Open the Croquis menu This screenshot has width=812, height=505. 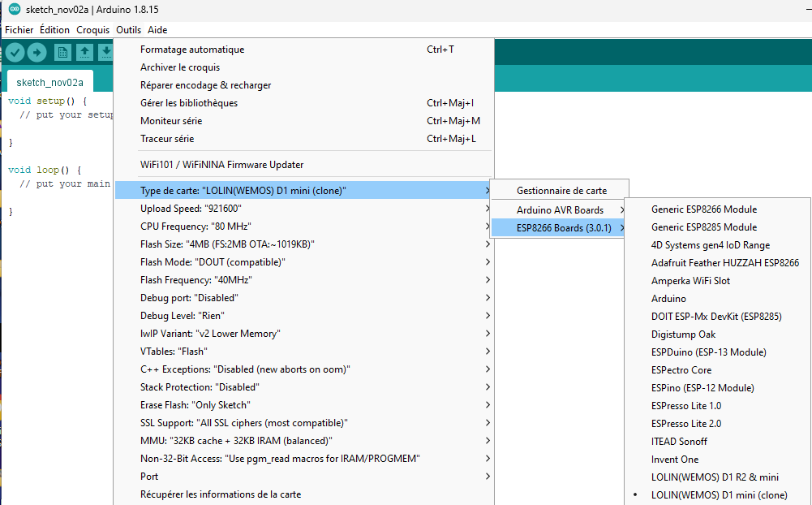coord(93,30)
